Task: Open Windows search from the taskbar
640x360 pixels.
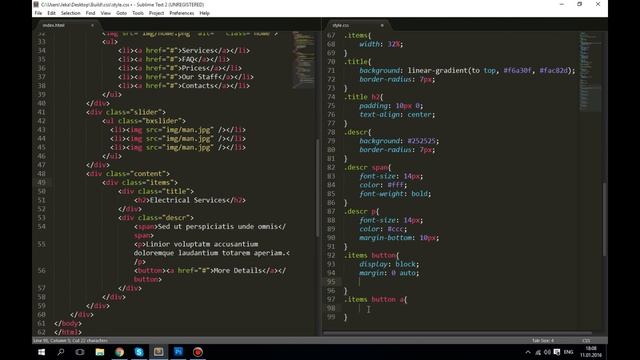Action: coord(61,352)
